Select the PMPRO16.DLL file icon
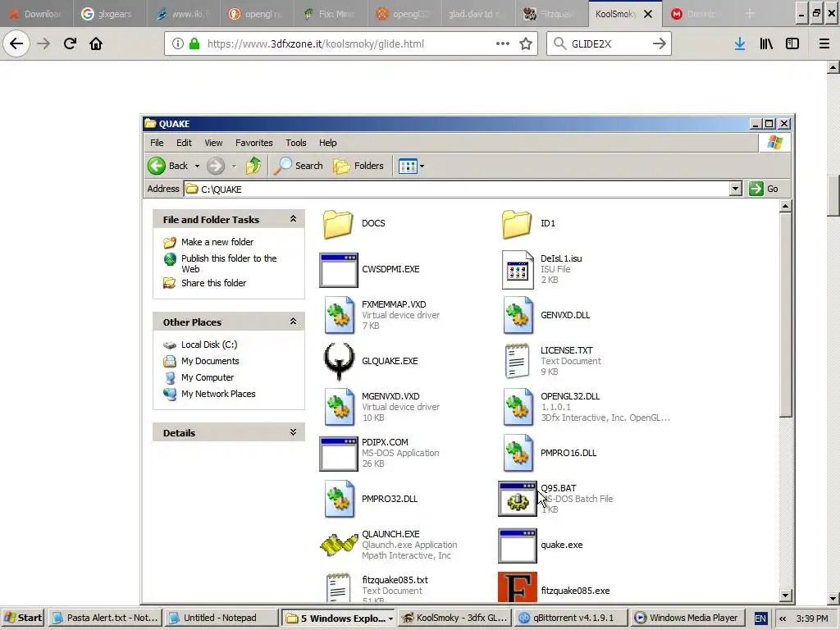This screenshot has width=840, height=630. coord(518,453)
